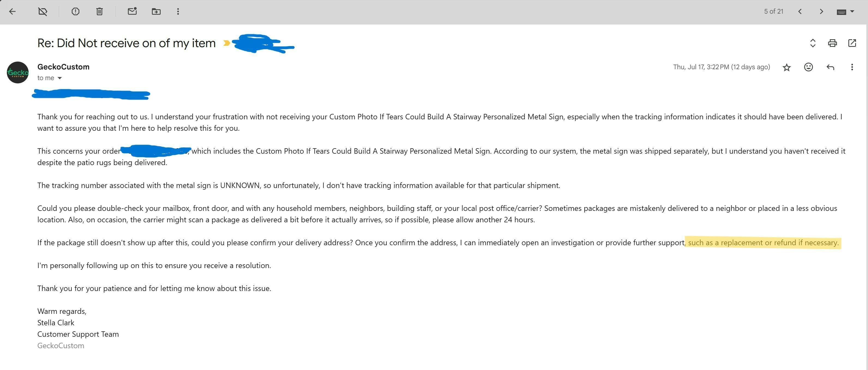The width and height of the screenshot is (868, 370).
Task: Open the toolbar's More options menu
Action: 178,11
